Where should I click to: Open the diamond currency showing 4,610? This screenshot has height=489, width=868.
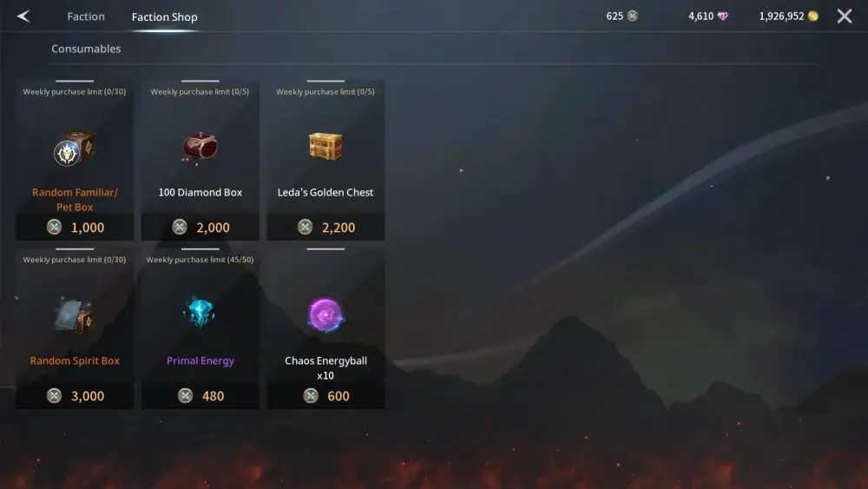point(708,16)
